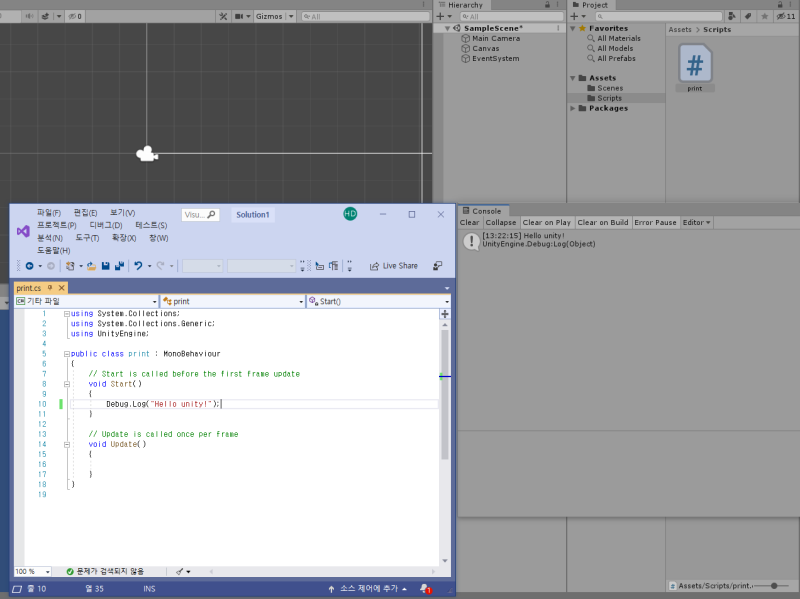Image resolution: width=800 pixels, height=599 pixels.
Task: Click the brush cleanup icon near zoom box
Action: tap(180, 571)
